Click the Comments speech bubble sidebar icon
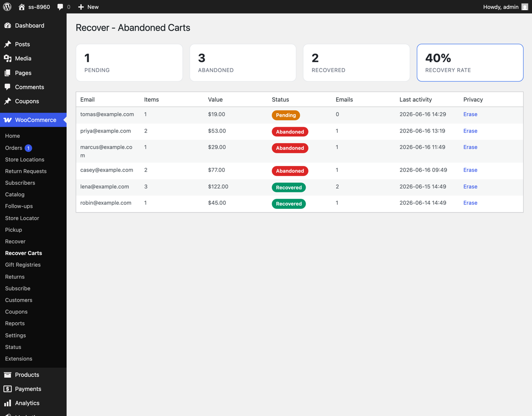The height and width of the screenshot is (416, 532). coord(7,87)
